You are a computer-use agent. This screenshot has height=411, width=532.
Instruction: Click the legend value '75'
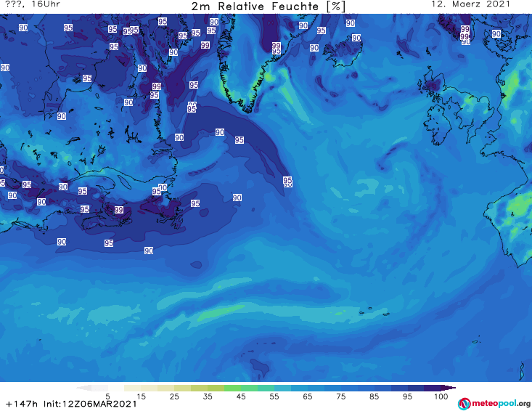click(x=341, y=396)
